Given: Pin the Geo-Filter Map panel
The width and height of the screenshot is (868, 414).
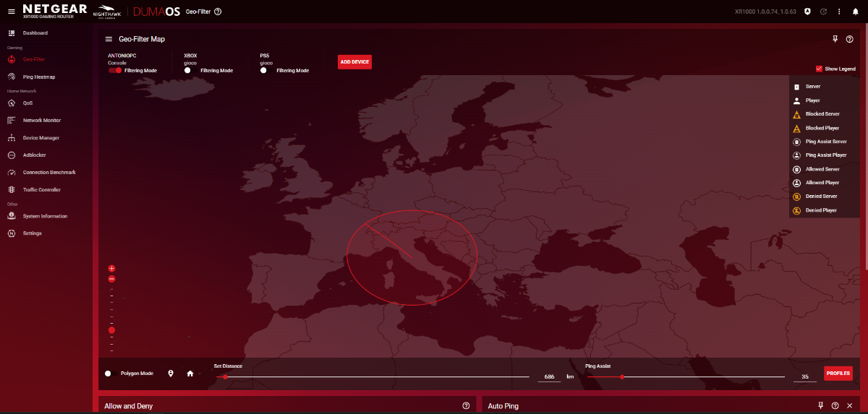Looking at the screenshot, I should point(835,39).
